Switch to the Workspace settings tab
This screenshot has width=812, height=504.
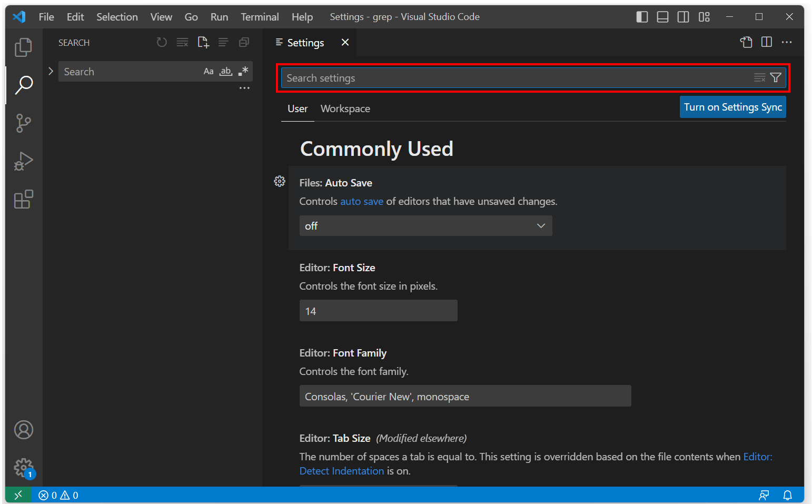pos(345,108)
